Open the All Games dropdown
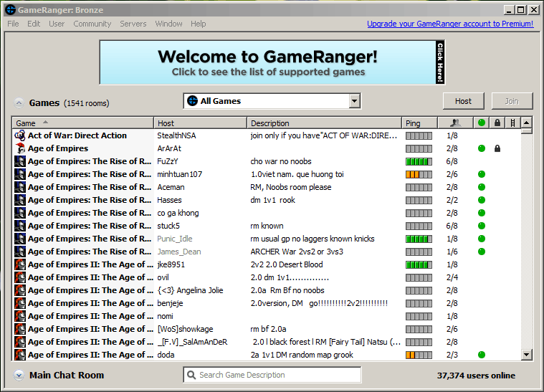 [x=272, y=101]
